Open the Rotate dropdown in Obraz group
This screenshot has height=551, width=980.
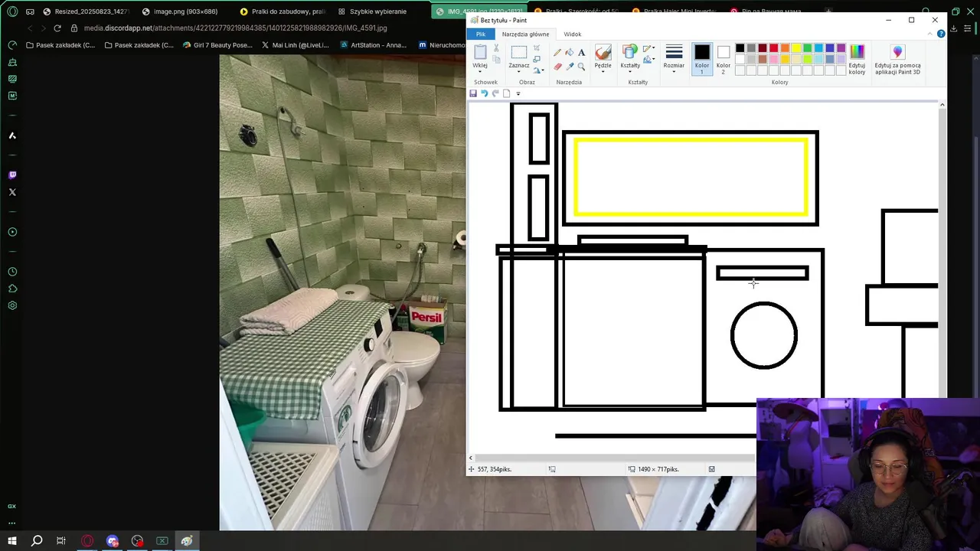coord(538,70)
